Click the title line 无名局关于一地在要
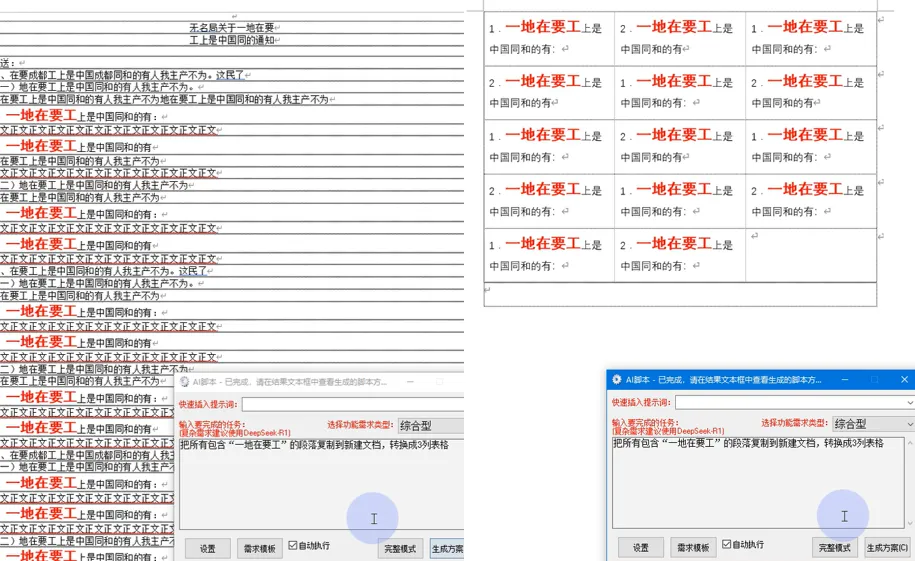The width and height of the screenshot is (915, 561). tap(232, 27)
